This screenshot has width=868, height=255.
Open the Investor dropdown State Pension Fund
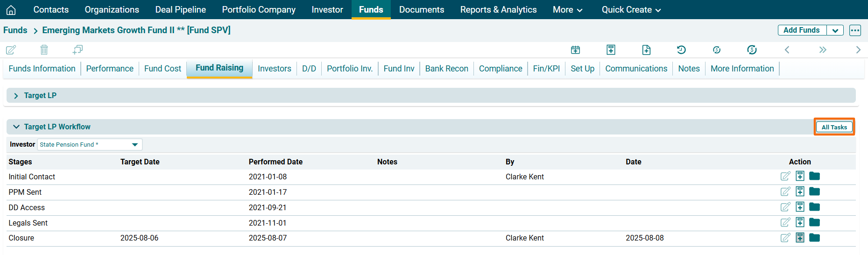90,145
